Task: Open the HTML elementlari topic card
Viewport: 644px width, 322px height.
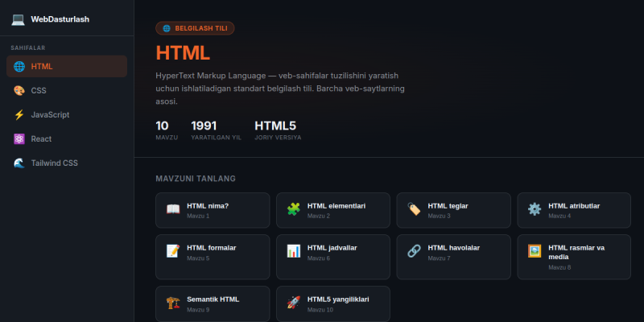Action: (x=333, y=210)
